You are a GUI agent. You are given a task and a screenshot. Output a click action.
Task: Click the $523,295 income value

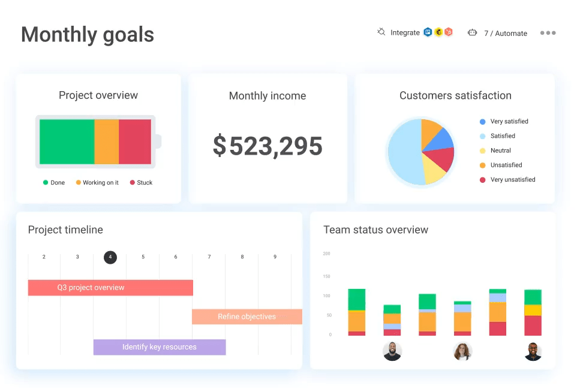pos(268,146)
